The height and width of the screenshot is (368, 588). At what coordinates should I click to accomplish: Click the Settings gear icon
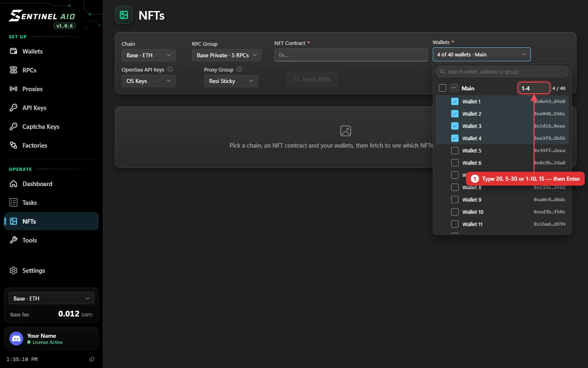coord(13,270)
